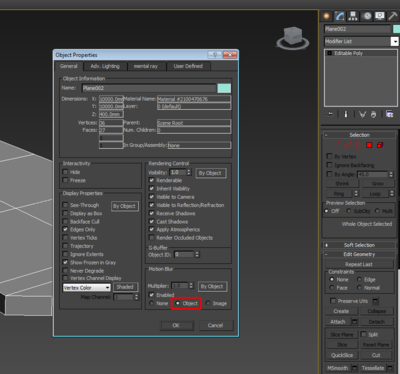Switch to the mental ray tab
400x374 pixels.
point(146,66)
